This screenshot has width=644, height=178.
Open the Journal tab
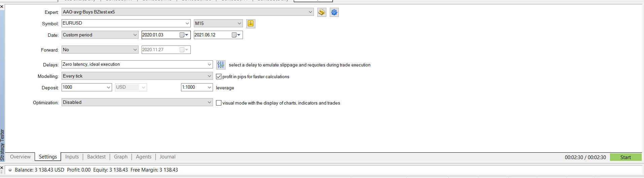(x=168, y=157)
